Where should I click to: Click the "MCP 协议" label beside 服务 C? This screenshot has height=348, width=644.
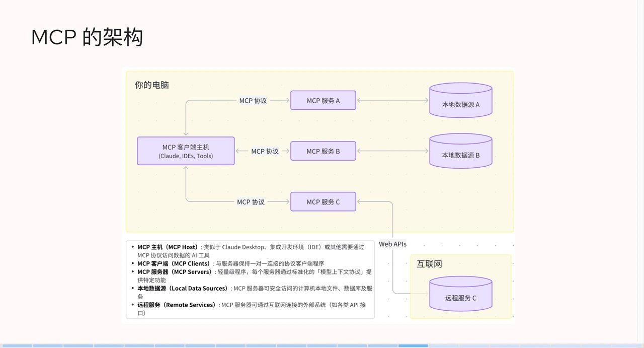[x=251, y=201]
